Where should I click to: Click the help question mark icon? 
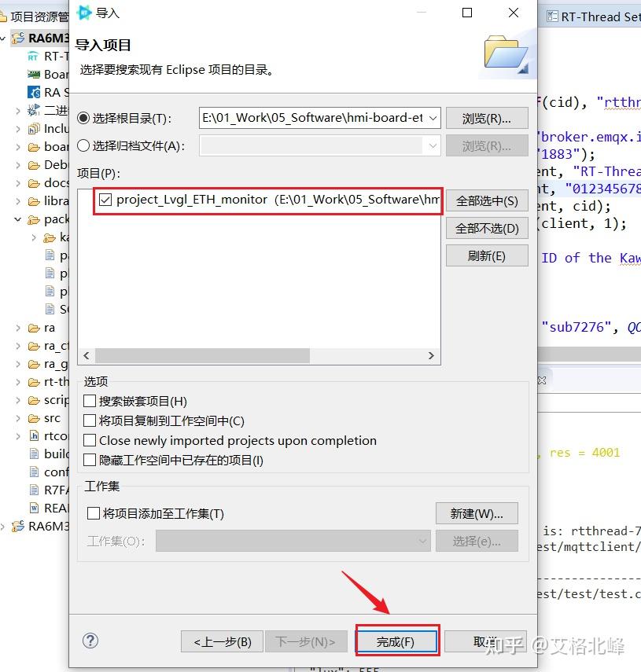tap(90, 641)
